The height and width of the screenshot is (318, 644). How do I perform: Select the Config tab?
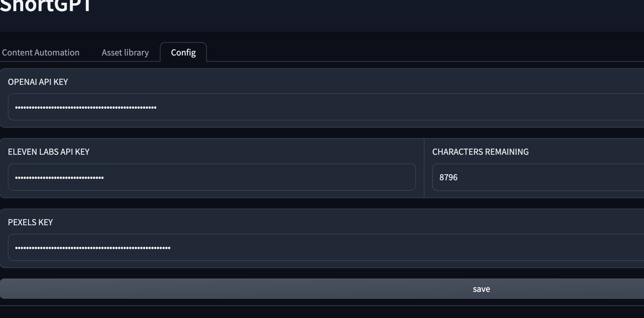pyautogui.click(x=183, y=53)
